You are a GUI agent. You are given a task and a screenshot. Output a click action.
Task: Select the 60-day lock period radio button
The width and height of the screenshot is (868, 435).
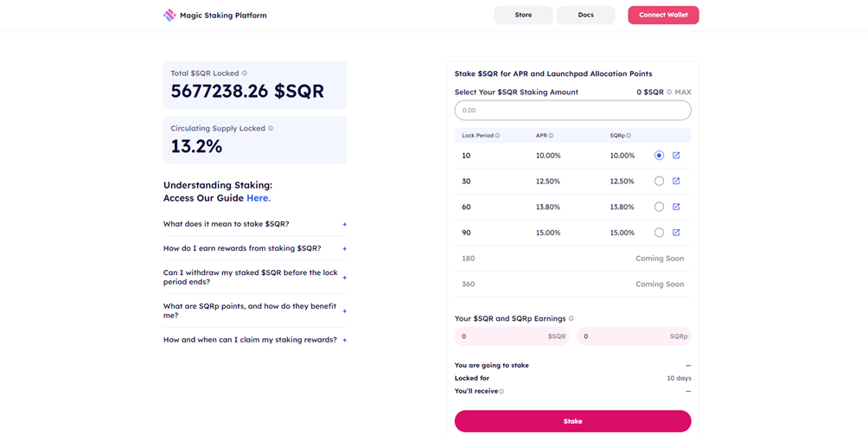659,208
